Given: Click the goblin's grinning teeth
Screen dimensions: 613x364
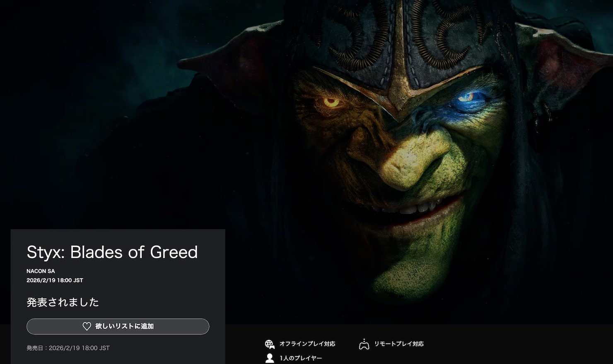Looking at the screenshot, I should (418, 208).
